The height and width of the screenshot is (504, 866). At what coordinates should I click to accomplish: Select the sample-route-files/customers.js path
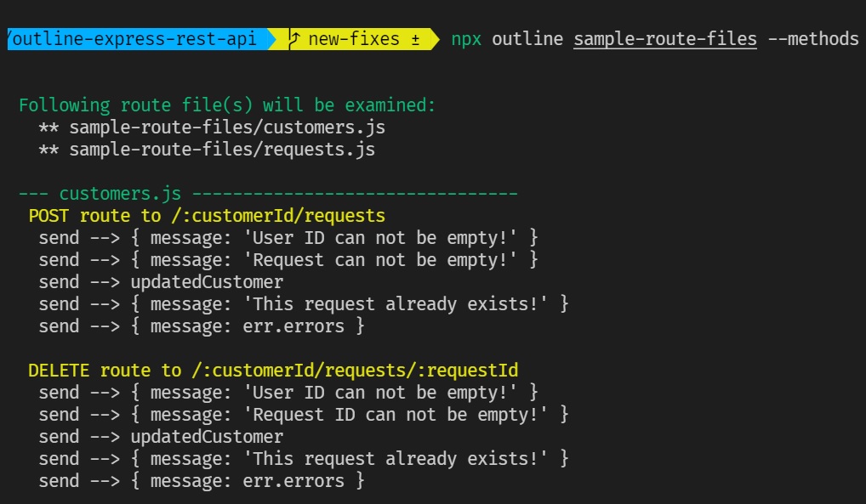(226, 127)
